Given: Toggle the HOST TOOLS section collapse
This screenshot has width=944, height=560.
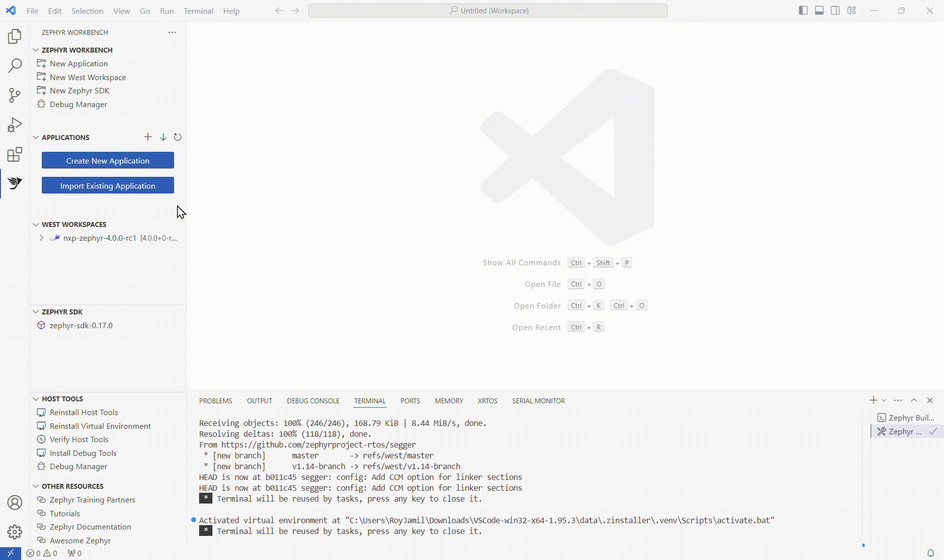Looking at the screenshot, I should click(36, 398).
